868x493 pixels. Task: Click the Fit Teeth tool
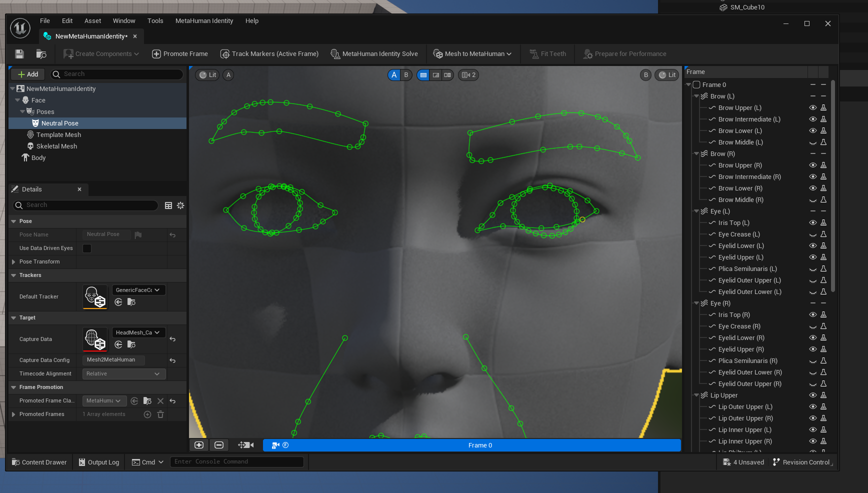(x=548, y=54)
